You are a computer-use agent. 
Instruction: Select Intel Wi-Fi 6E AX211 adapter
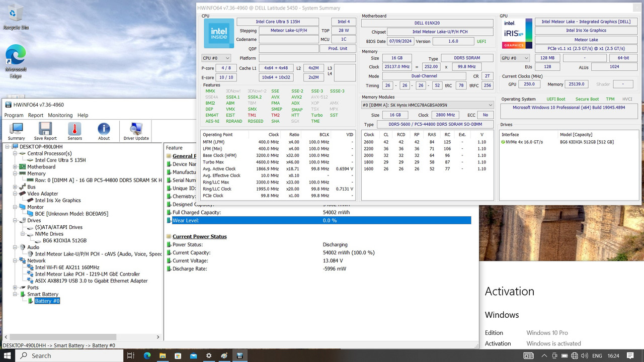tap(67, 267)
